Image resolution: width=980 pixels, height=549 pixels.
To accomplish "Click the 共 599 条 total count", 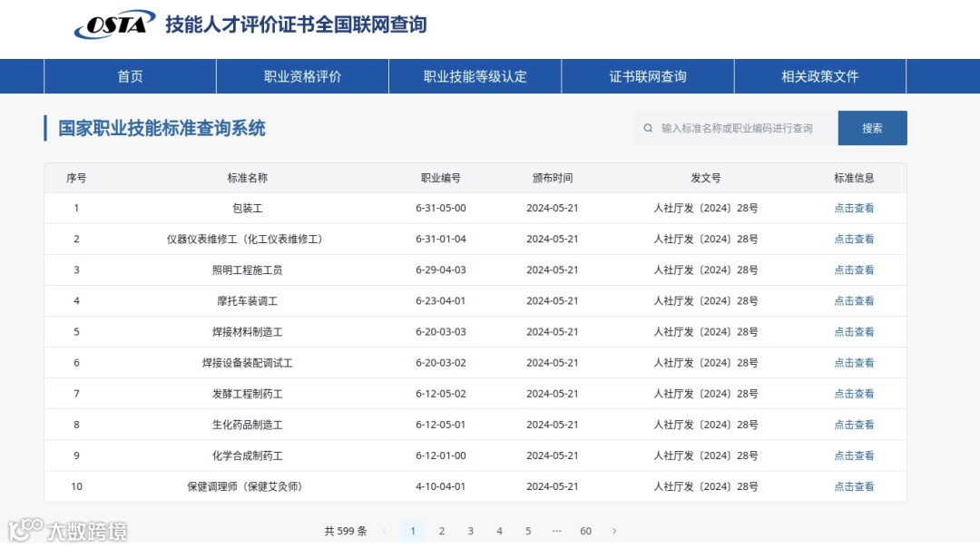I will coord(345,531).
